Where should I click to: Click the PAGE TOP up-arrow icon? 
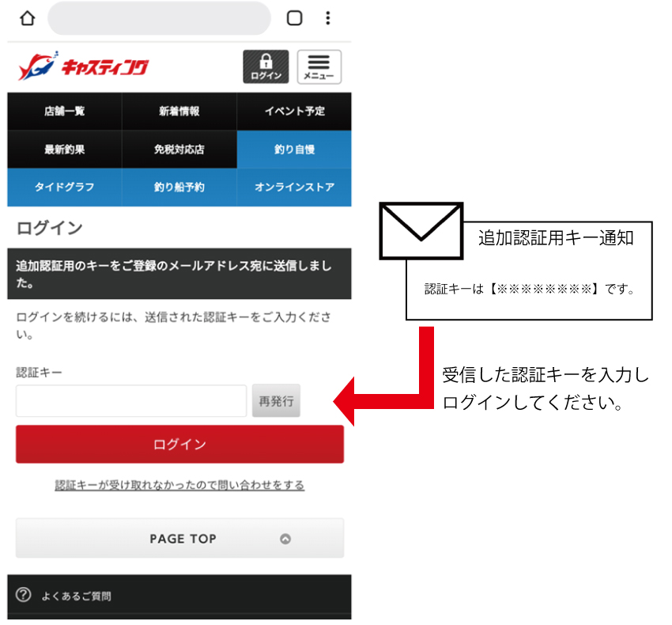pyautogui.click(x=285, y=539)
